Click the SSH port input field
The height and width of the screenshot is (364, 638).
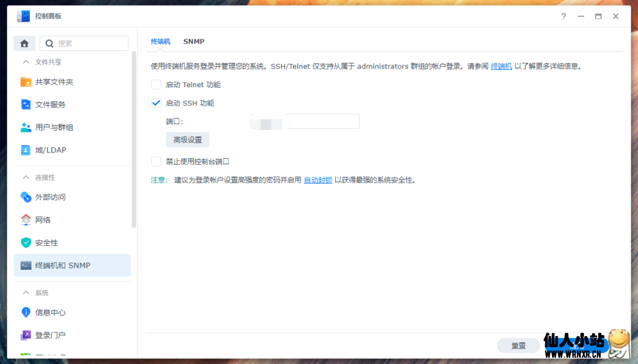(x=305, y=121)
